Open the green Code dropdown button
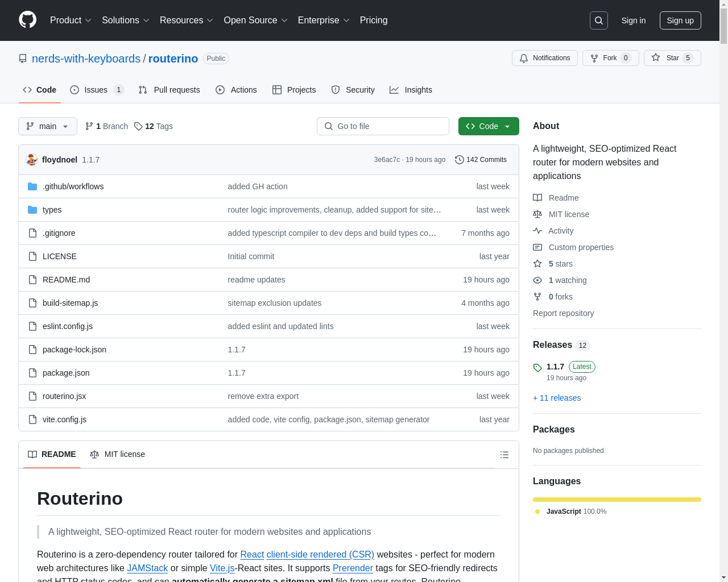 [x=489, y=126]
